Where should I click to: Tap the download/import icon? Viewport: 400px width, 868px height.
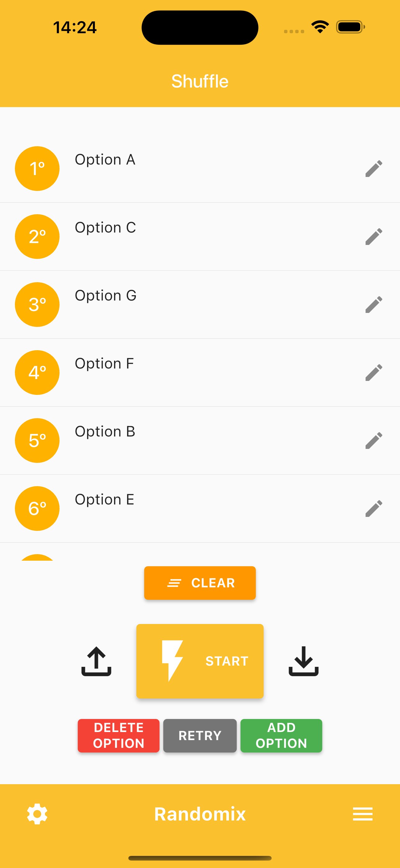point(303,661)
